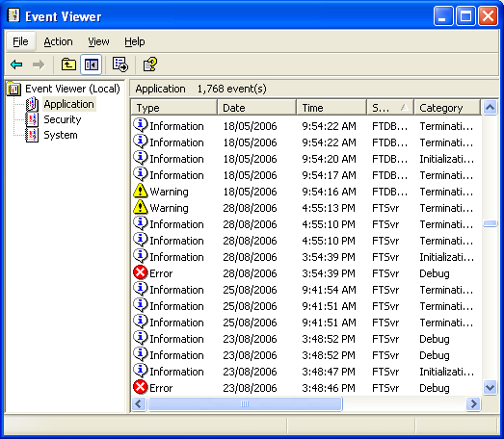Screen dimensions: 504x439
Task: Toggle the Show/Hide Console Tree button
Action: (92, 65)
